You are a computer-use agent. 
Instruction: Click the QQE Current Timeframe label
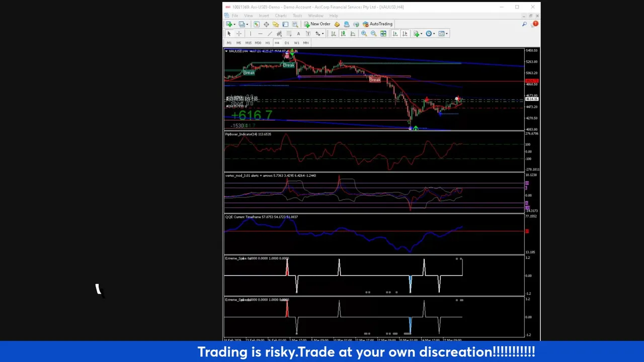[x=262, y=217]
